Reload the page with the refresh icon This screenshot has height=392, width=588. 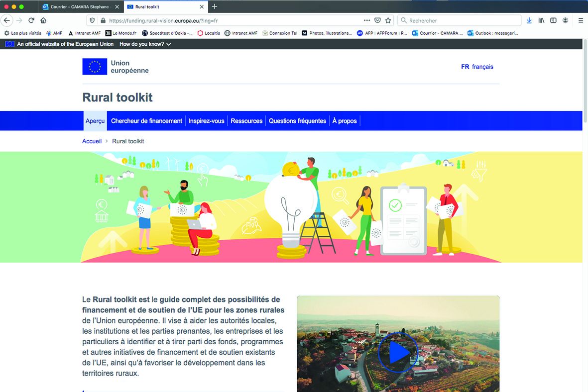[31, 20]
